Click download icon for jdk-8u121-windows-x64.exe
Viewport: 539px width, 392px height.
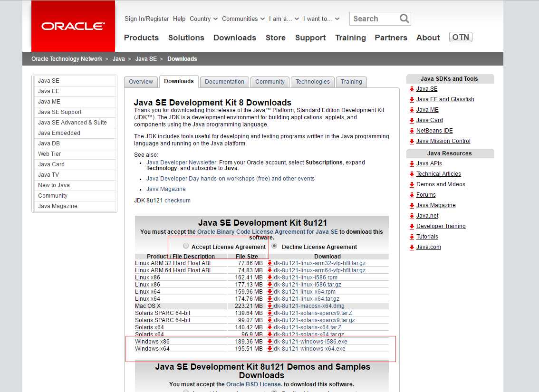(270, 349)
